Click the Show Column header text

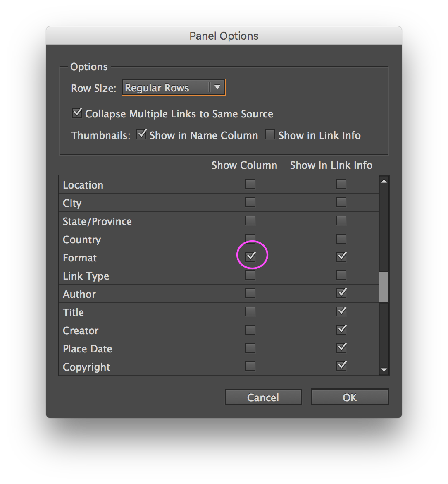(244, 165)
